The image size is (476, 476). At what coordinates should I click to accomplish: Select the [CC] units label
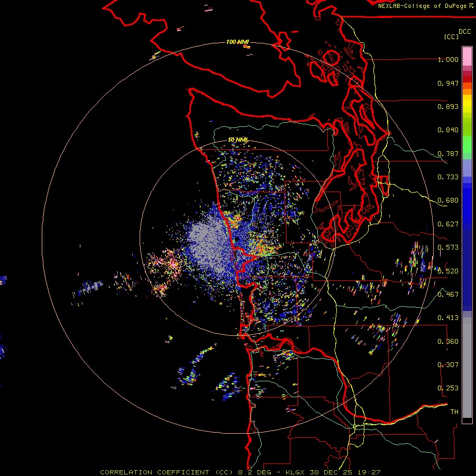(x=451, y=36)
